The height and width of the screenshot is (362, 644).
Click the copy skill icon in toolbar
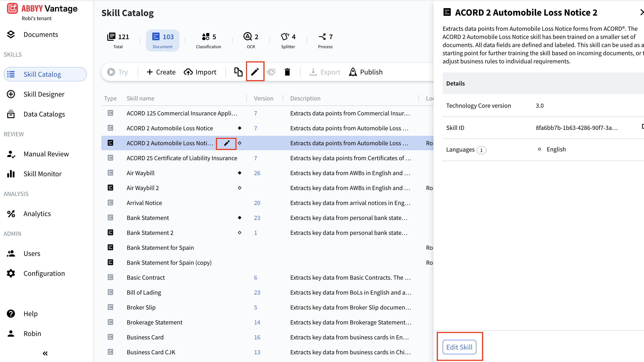[238, 72]
